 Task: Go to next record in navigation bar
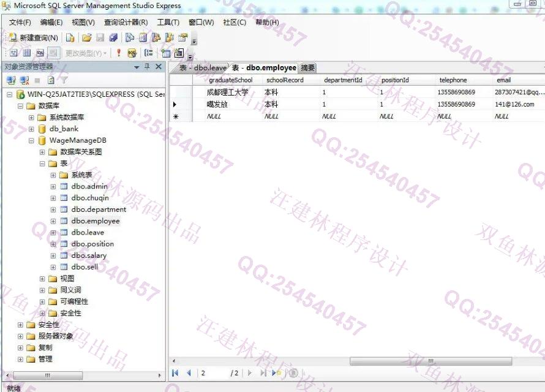point(250,373)
